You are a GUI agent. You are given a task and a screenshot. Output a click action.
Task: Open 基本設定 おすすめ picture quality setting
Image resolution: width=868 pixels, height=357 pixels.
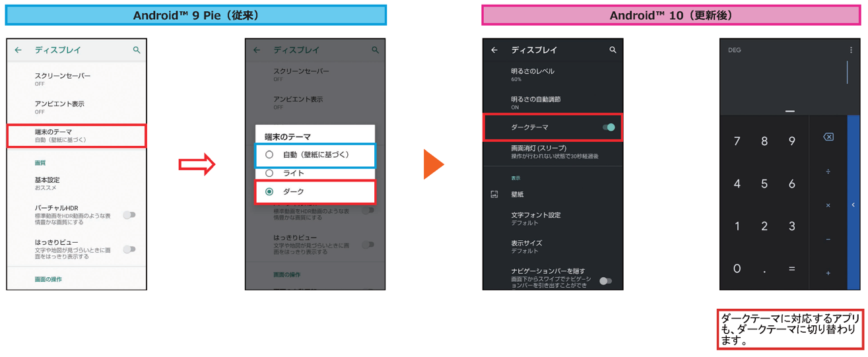click(77, 183)
